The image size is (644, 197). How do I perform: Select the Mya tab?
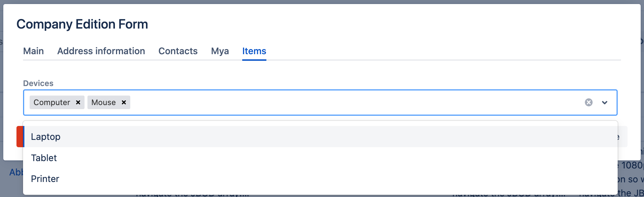tap(220, 51)
